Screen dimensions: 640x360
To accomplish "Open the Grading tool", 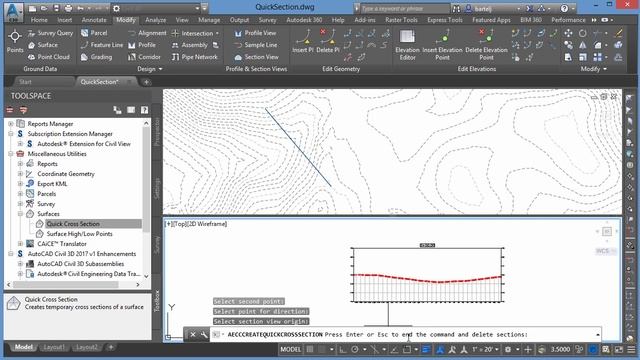I will tap(96, 57).
